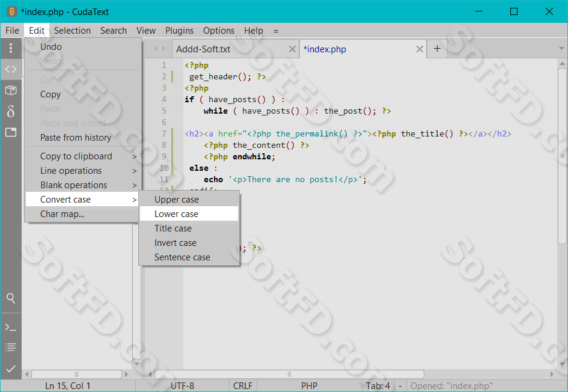Switch to the Addd-Soft.txt tab

point(236,49)
